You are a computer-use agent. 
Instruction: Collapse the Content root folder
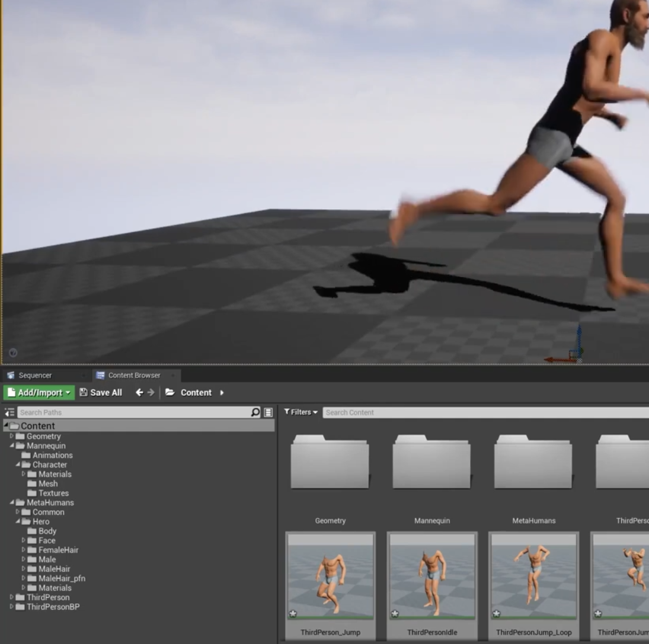point(6,425)
